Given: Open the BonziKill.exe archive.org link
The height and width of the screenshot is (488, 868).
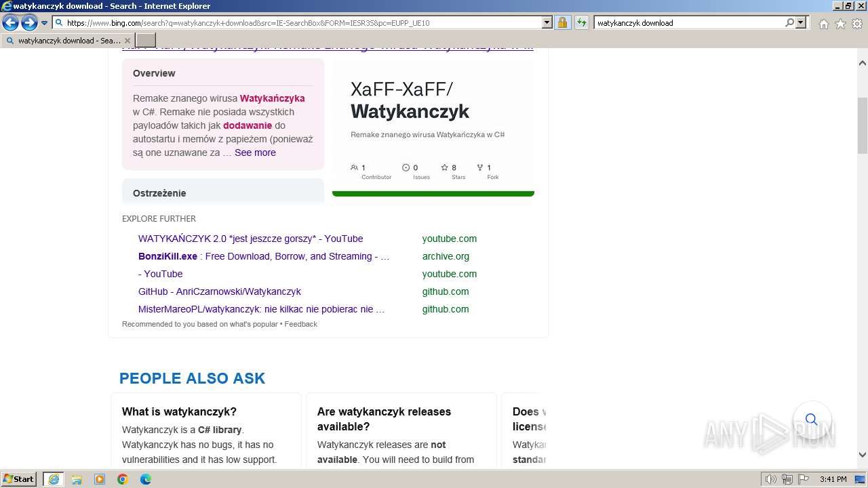Looking at the screenshot, I should 264,256.
